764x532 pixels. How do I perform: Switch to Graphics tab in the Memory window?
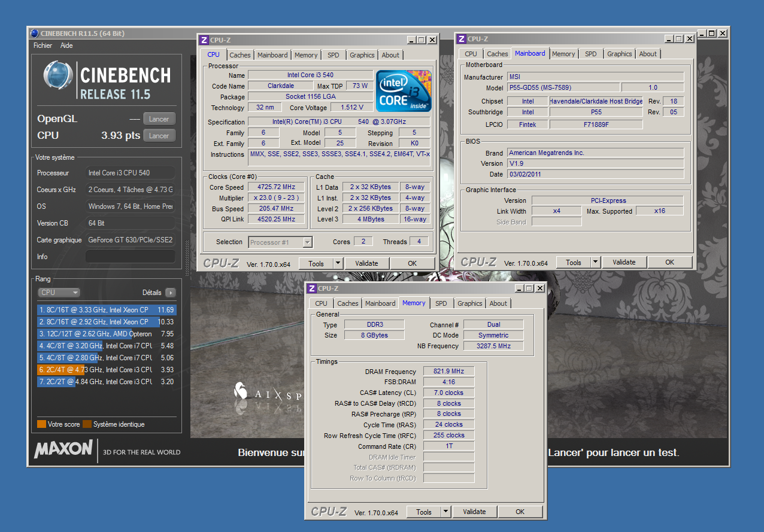470,303
